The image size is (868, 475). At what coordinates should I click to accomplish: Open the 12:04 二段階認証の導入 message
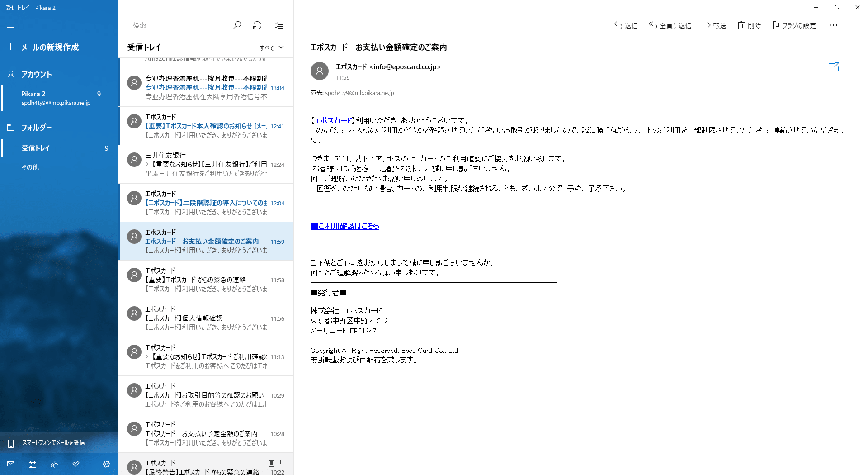point(206,203)
